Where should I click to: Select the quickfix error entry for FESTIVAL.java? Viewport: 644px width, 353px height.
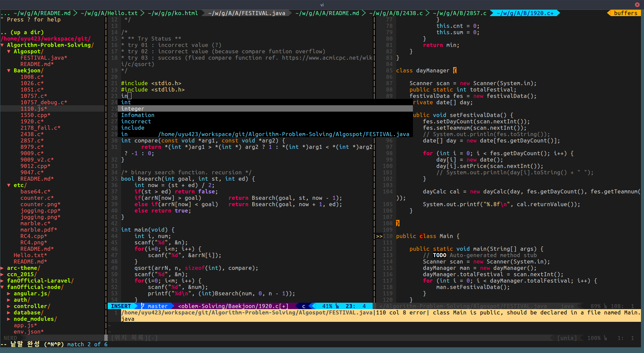(x=381, y=315)
